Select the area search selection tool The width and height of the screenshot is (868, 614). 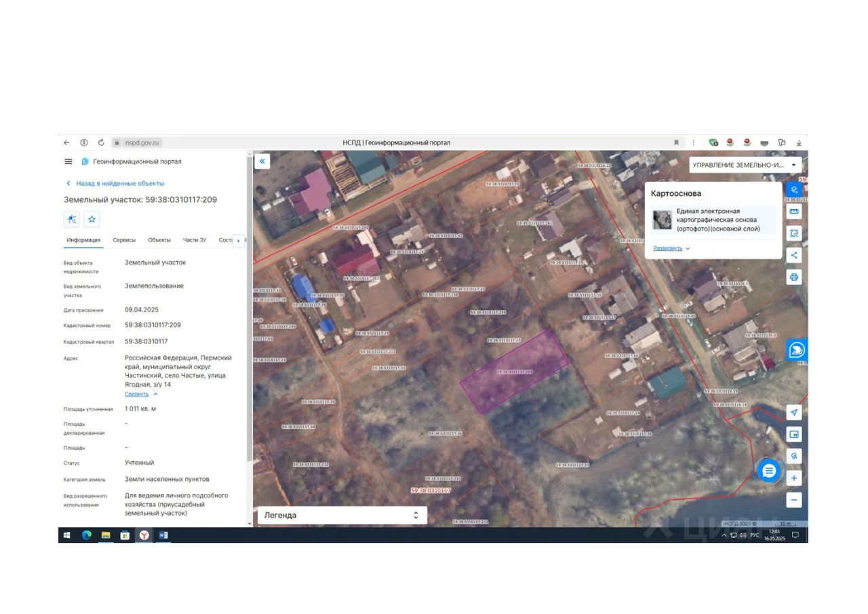coord(794,233)
